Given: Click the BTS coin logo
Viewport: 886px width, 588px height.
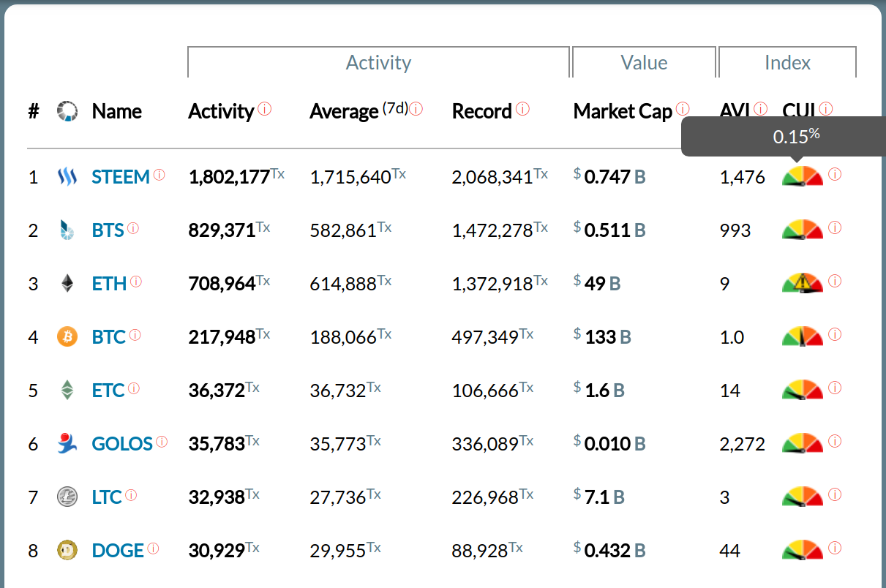Looking at the screenshot, I should pos(67,230).
